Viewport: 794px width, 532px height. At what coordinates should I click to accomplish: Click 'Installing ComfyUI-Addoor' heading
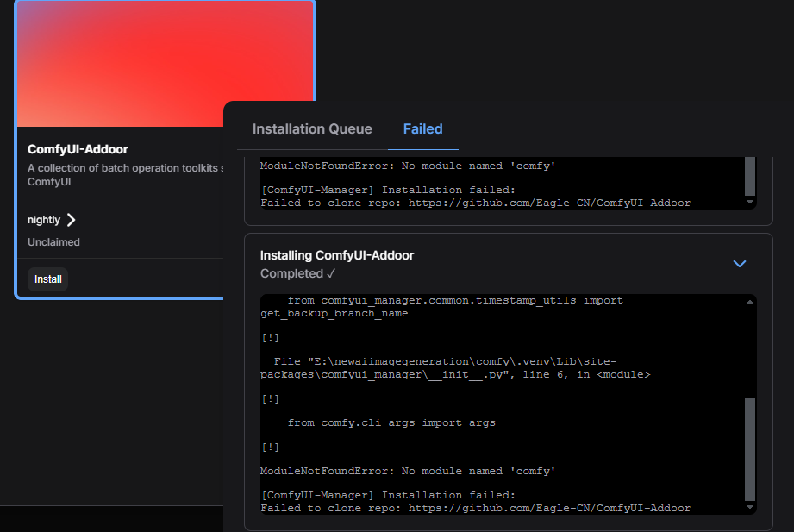tap(337, 255)
